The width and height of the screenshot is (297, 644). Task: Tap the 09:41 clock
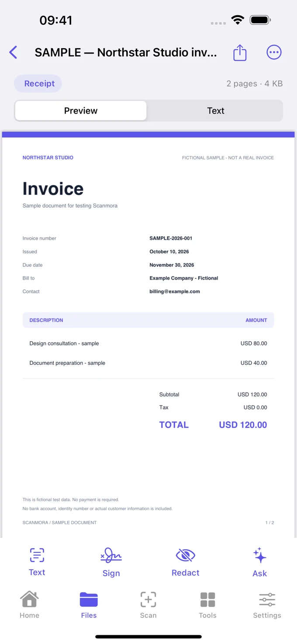click(x=56, y=20)
